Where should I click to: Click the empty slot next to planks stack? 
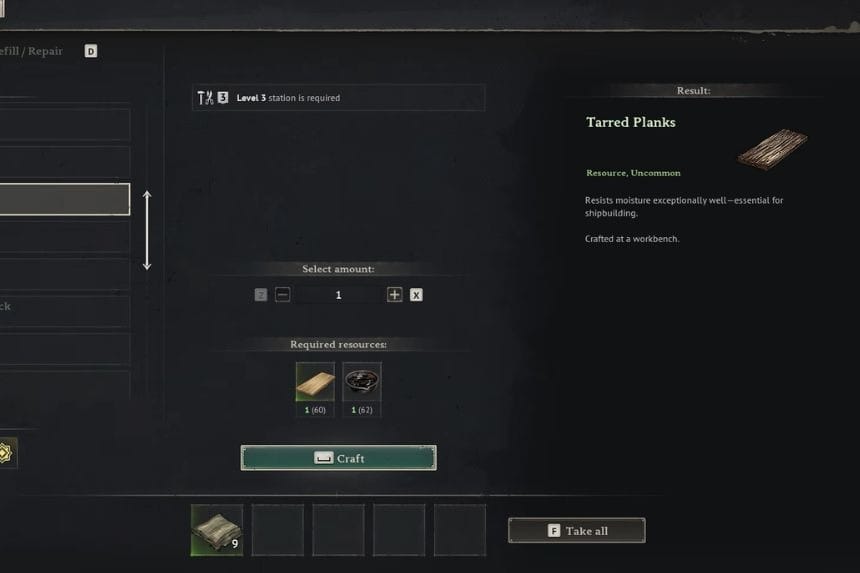click(x=278, y=530)
